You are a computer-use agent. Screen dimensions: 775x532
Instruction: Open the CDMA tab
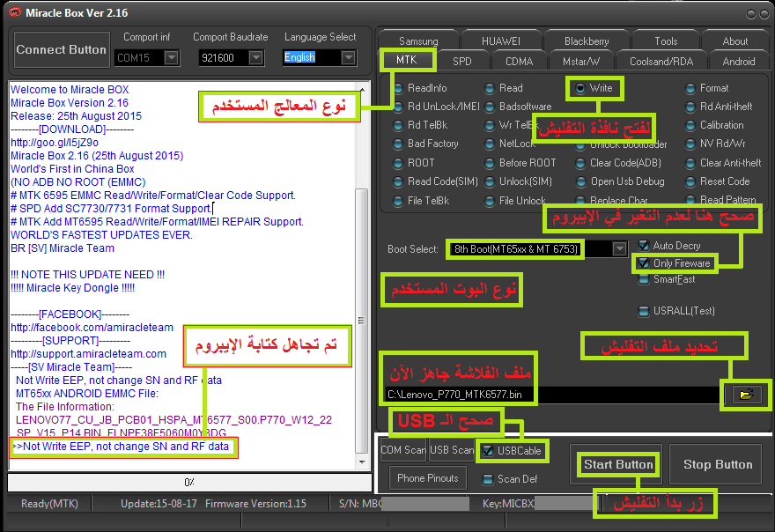point(519,62)
